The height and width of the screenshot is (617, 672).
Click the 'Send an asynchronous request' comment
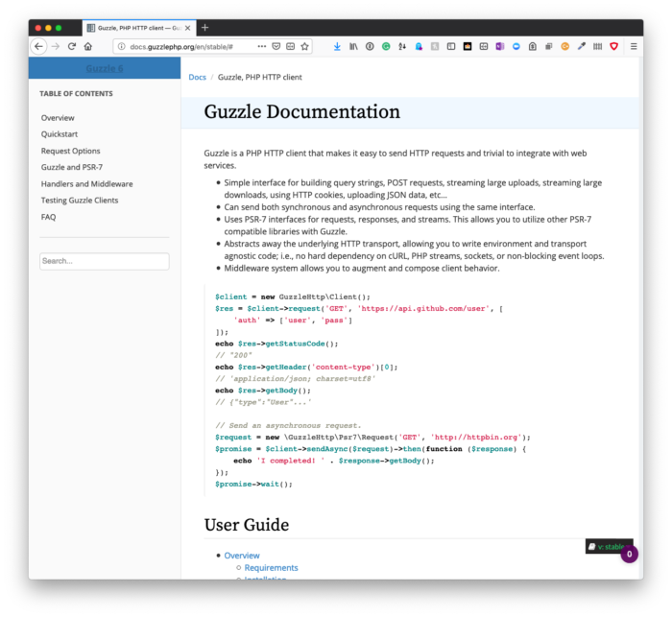pyautogui.click(x=288, y=425)
